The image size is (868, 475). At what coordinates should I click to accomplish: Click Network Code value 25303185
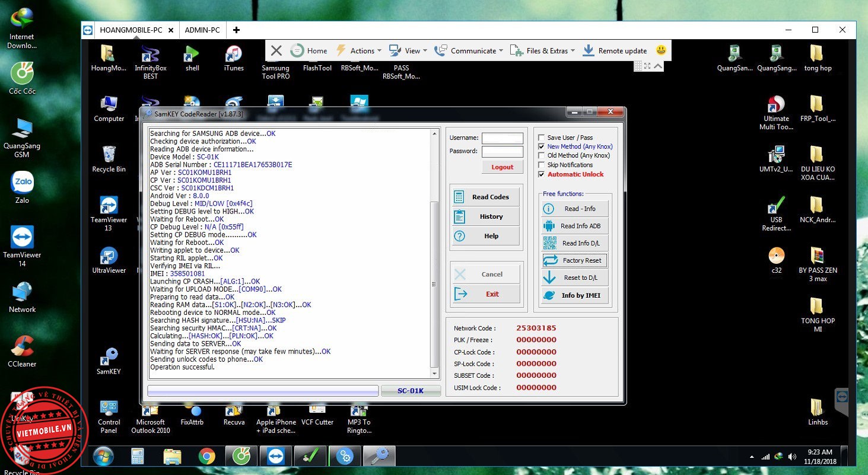tap(536, 328)
